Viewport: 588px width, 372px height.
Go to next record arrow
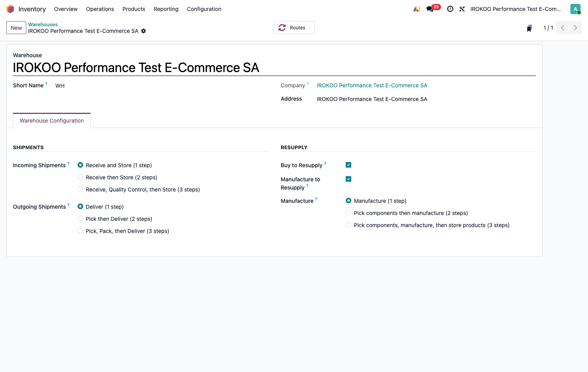click(x=575, y=28)
